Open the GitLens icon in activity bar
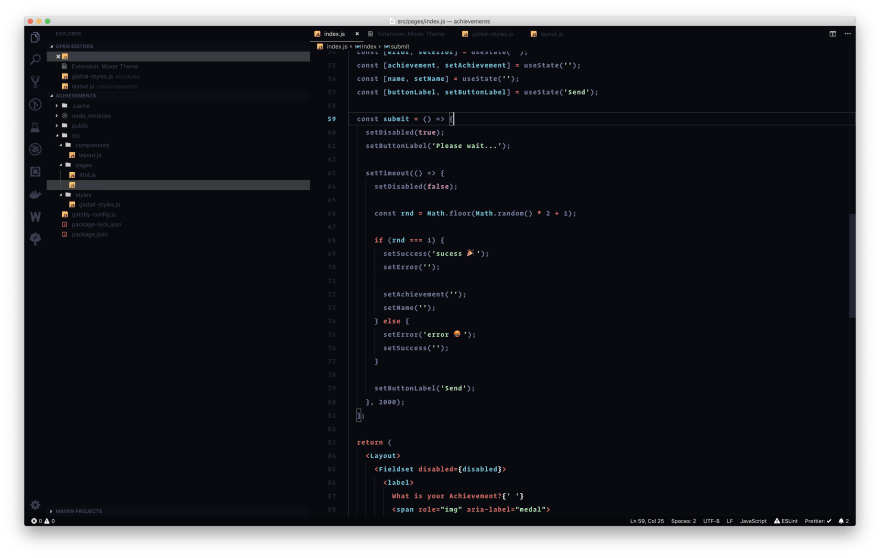This screenshot has height=558, width=880. 35,104
